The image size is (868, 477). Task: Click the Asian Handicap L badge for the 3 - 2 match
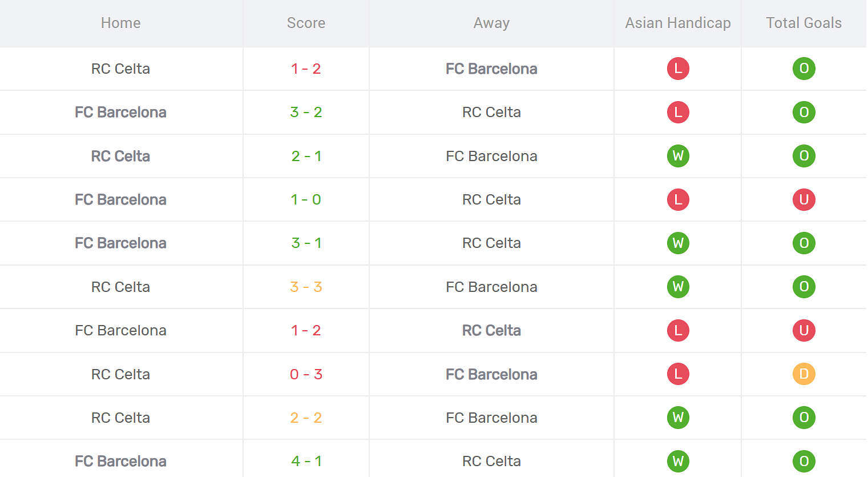pyautogui.click(x=678, y=112)
